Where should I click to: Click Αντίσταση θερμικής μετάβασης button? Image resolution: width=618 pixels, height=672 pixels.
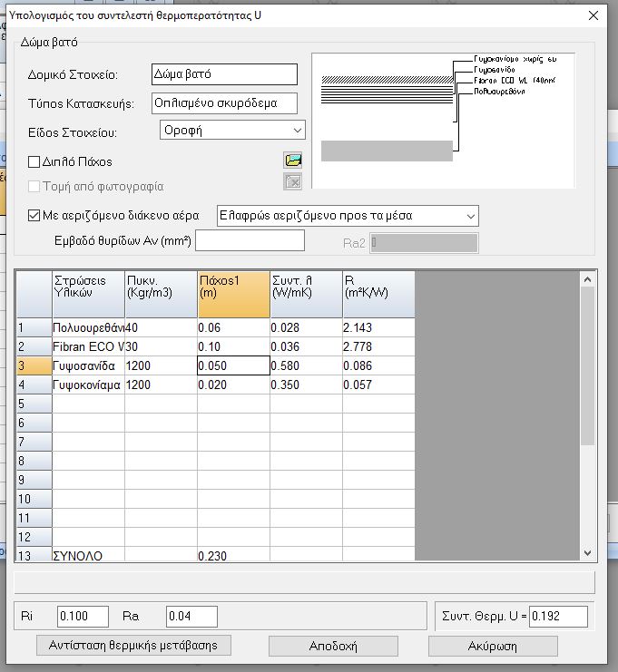pyautogui.click(x=133, y=645)
